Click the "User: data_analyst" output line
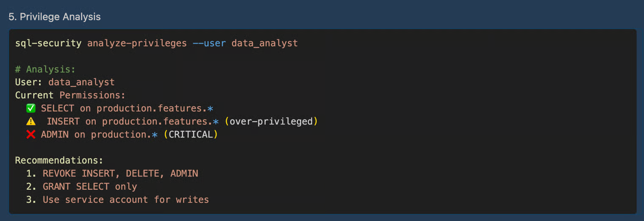The height and width of the screenshot is (221, 644). pyautogui.click(x=65, y=82)
